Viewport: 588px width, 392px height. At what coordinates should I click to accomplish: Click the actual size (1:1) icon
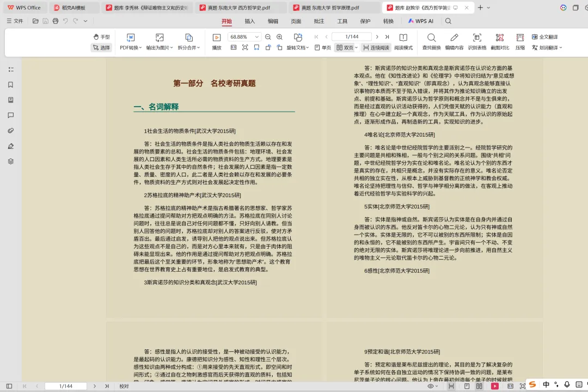coord(233,48)
